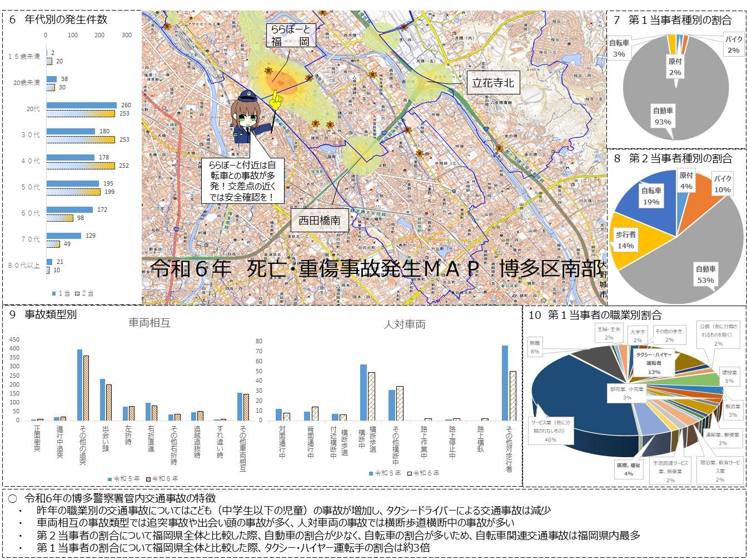Select the 15歳未満 age label
747x560 pixels.
24,56
